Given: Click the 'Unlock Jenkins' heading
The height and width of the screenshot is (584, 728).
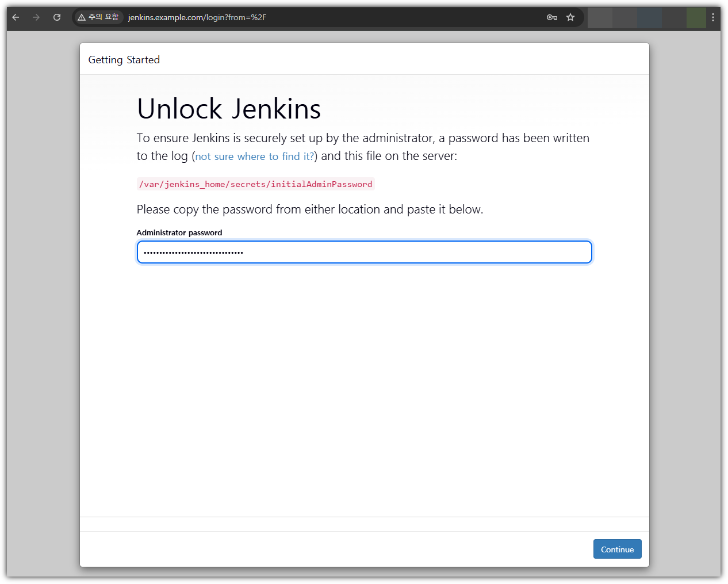Looking at the screenshot, I should (229, 109).
